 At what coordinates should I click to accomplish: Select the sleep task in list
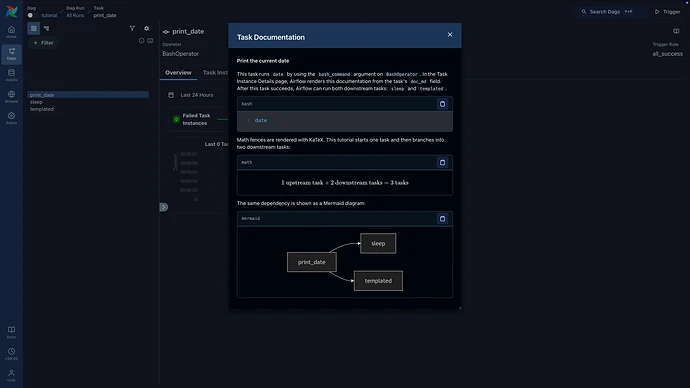coord(37,102)
